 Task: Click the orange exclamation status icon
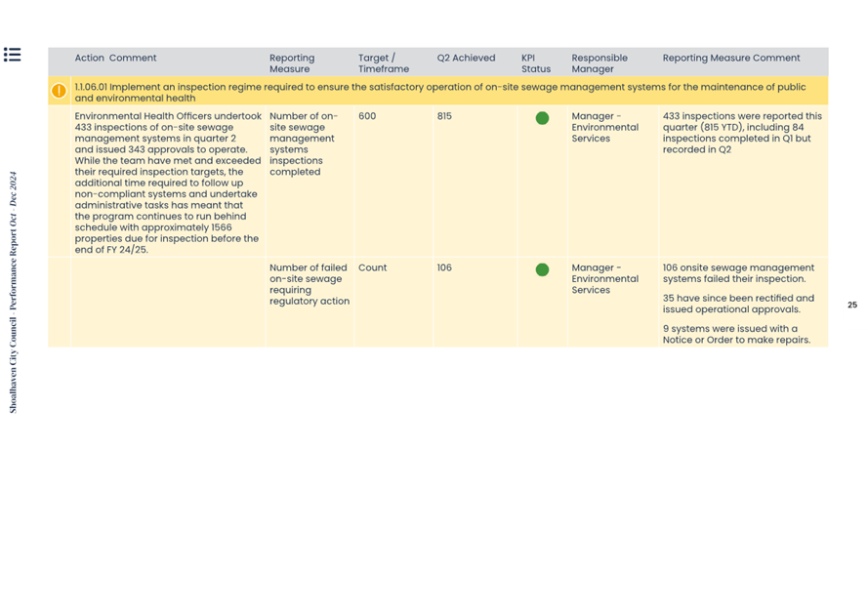(59, 92)
